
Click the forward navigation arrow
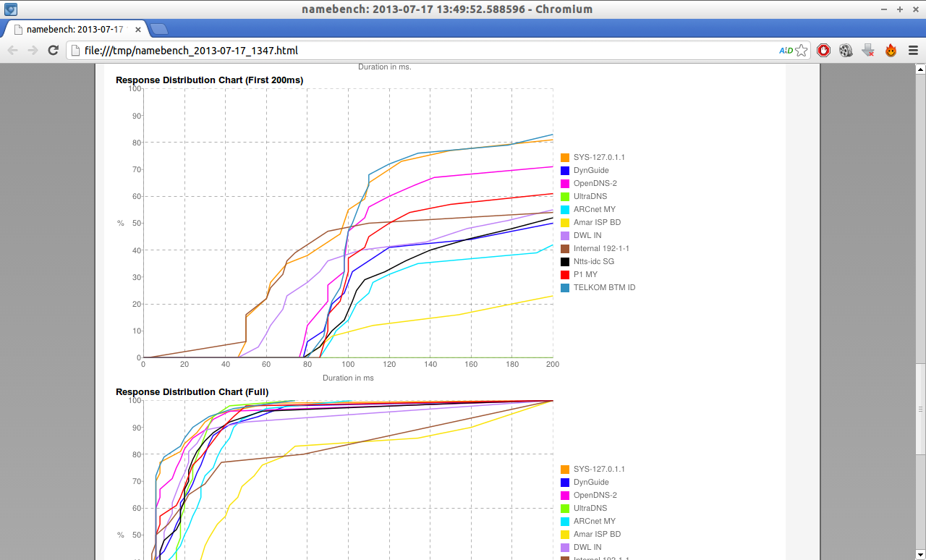tap(33, 50)
